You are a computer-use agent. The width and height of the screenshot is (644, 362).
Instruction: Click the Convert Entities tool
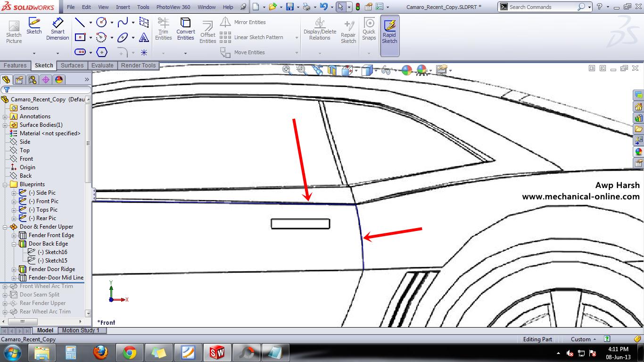[185, 29]
